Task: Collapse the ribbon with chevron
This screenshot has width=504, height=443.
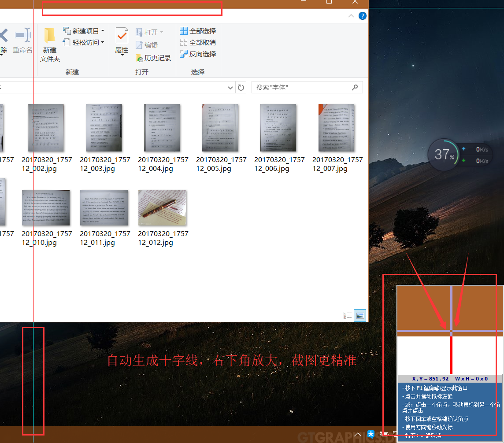Action: [351, 16]
